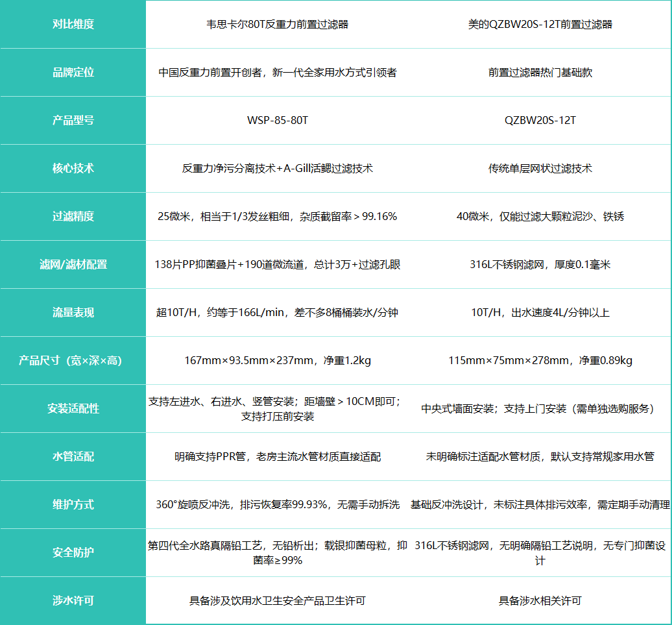Image resolution: width=672 pixels, height=625 pixels.
Task: Select the 传统单层网状过滤技术 cell
Action: (x=540, y=169)
